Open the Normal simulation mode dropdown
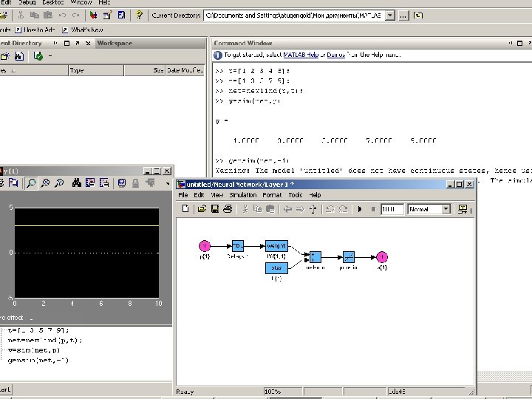Viewport: 532px width, 399px height. coord(429,209)
